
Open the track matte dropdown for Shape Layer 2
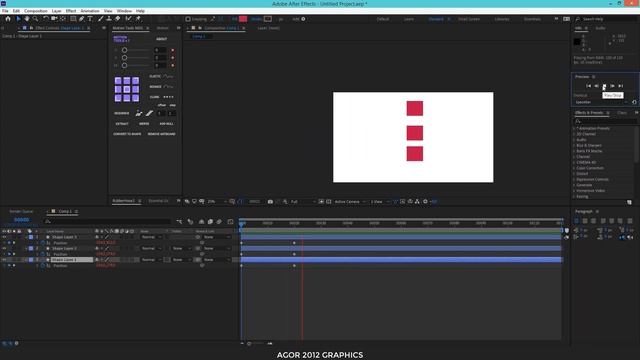pos(181,248)
